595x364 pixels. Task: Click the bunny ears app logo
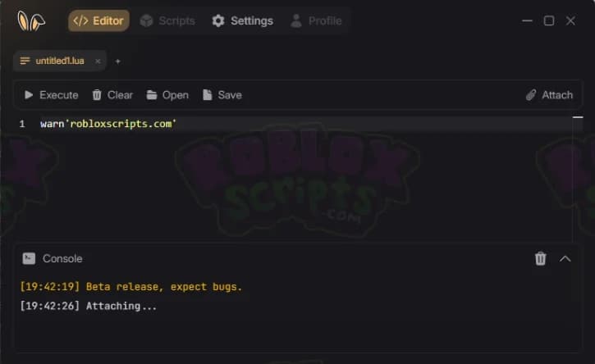[x=31, y=20]
